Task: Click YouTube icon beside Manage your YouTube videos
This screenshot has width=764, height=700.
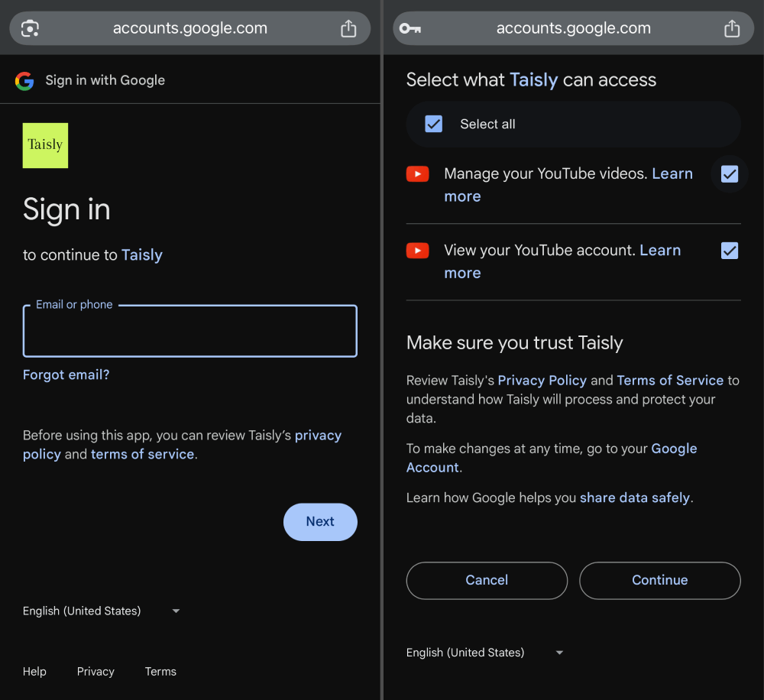Action: 418,174
